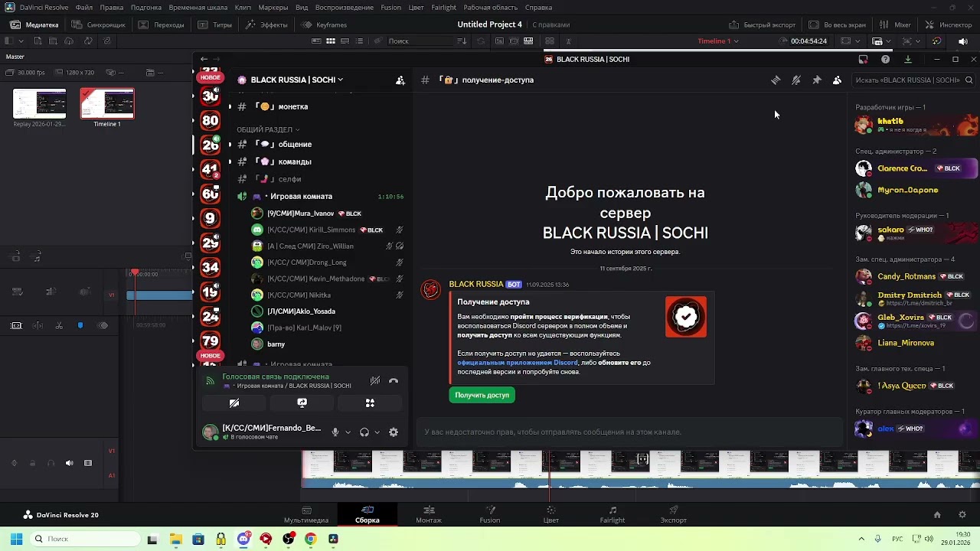Image resolution: width=980 pixels, height=551 pixels.
Task: Toggle the Mixer panel
Action: click(895, 24)
